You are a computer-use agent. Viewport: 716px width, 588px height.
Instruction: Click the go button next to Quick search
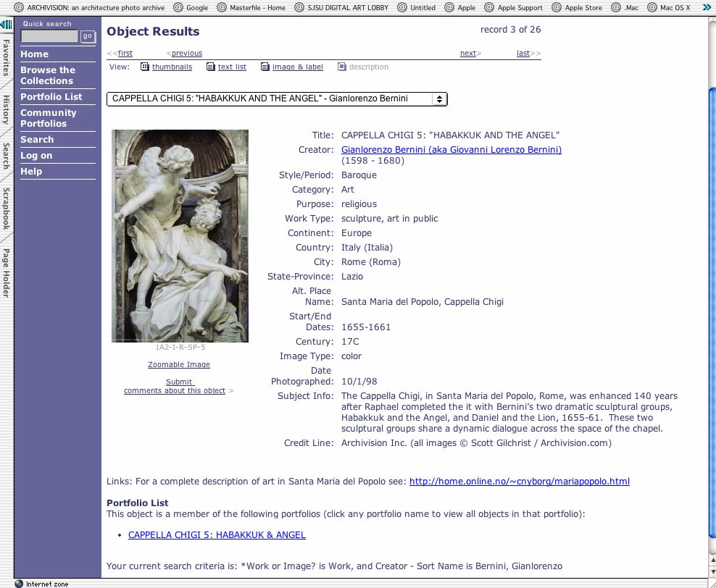pyautogui.click(x=87, y=36)
